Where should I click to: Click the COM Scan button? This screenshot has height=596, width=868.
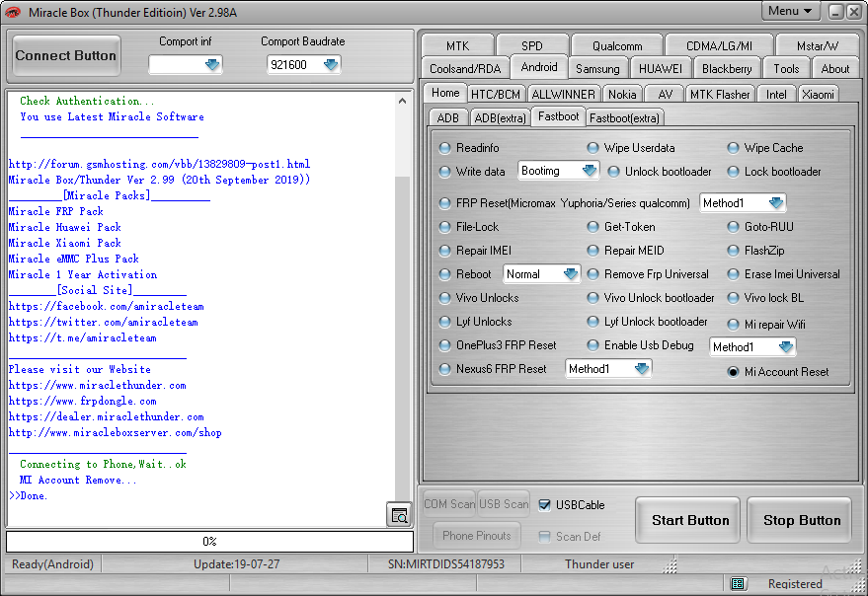tap(449, 503)
